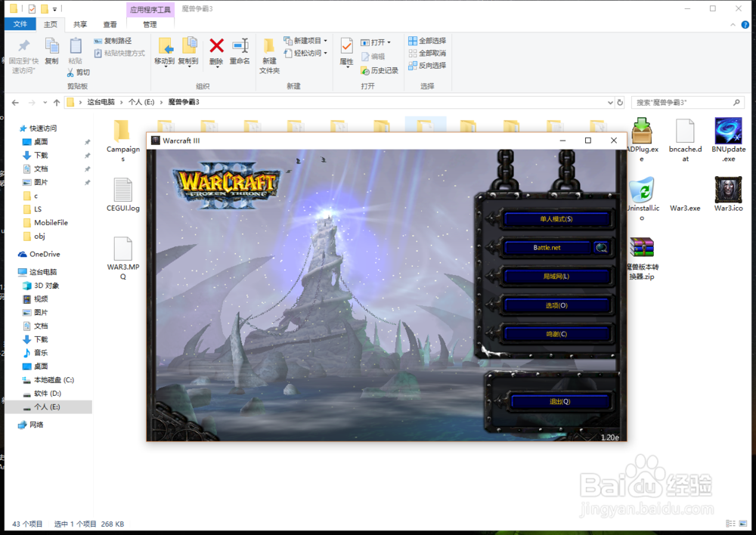Select the bncache.dat file
756x535 pixels.
[685, 141]
